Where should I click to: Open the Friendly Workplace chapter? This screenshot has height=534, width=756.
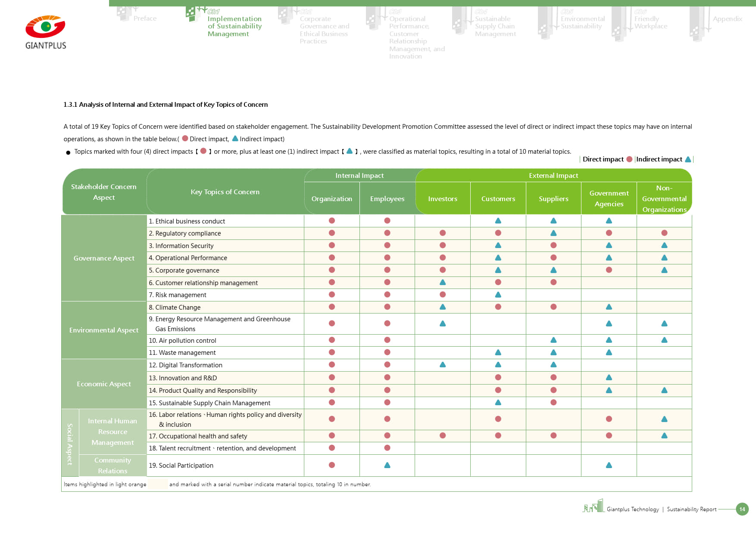650,22
